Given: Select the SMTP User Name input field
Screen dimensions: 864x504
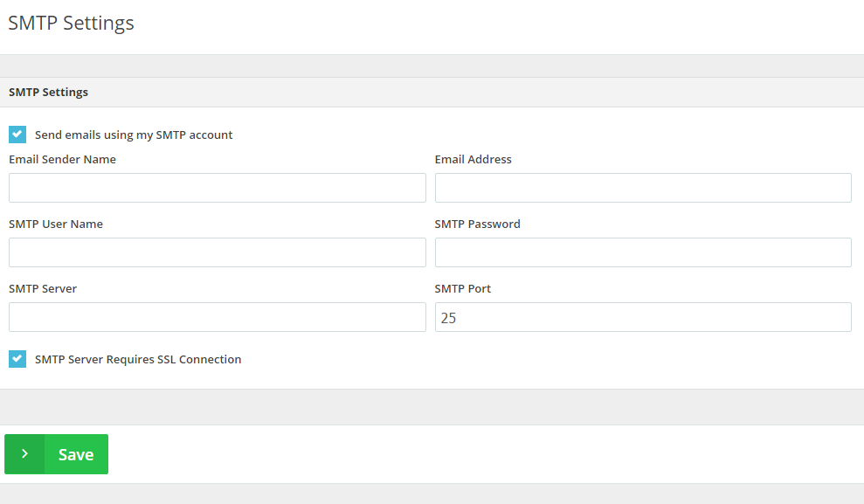Looking at the screenshot, I should (x=218, y=252).
